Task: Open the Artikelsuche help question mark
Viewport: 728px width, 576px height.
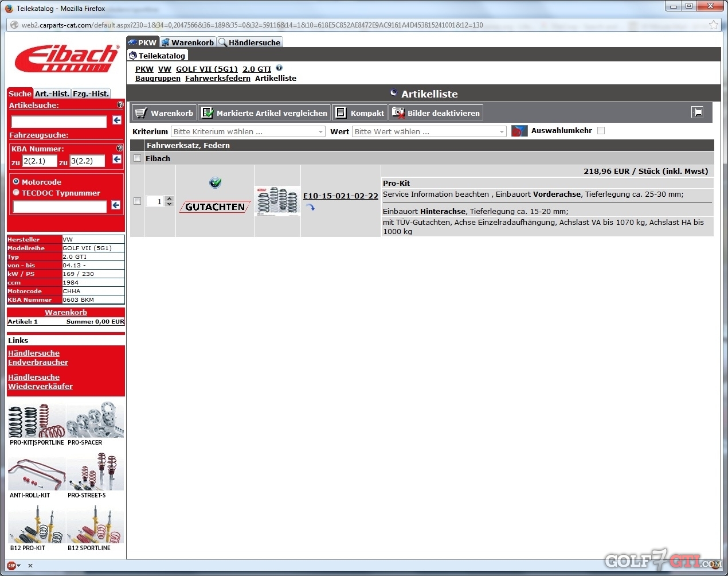Action: pos(120,105)
